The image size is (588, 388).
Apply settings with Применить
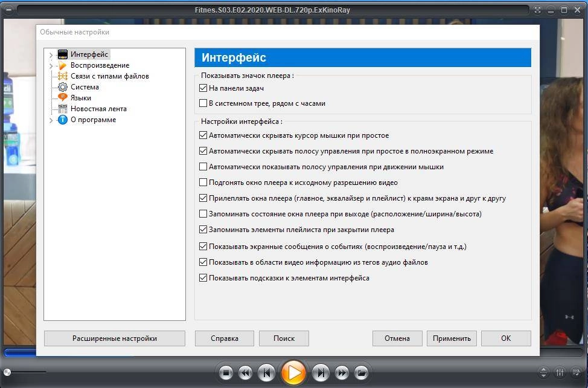pyautogui.click(x=452, y=338)
